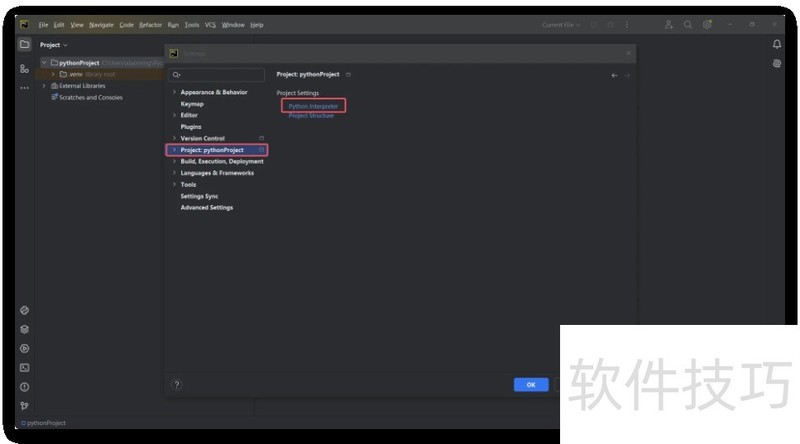Open the Structure tool window icon

[24, 68]
